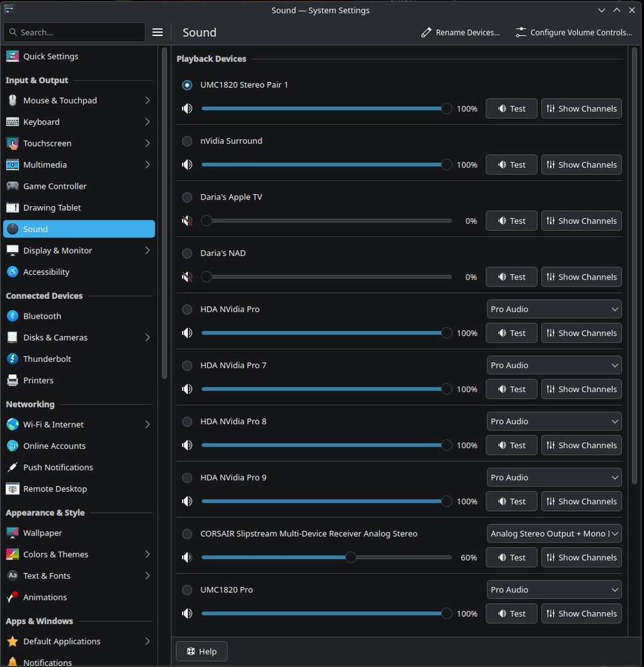This screenshot has height=667, width=644.
Task: Mute the CORSAIR Slipstream speaker icon
Action: (187, 558)
